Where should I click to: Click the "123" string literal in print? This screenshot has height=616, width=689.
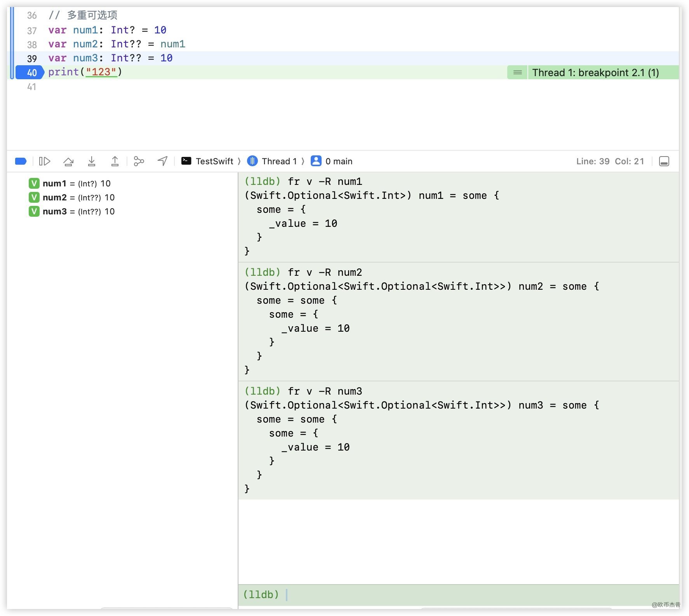coord(101,72)
